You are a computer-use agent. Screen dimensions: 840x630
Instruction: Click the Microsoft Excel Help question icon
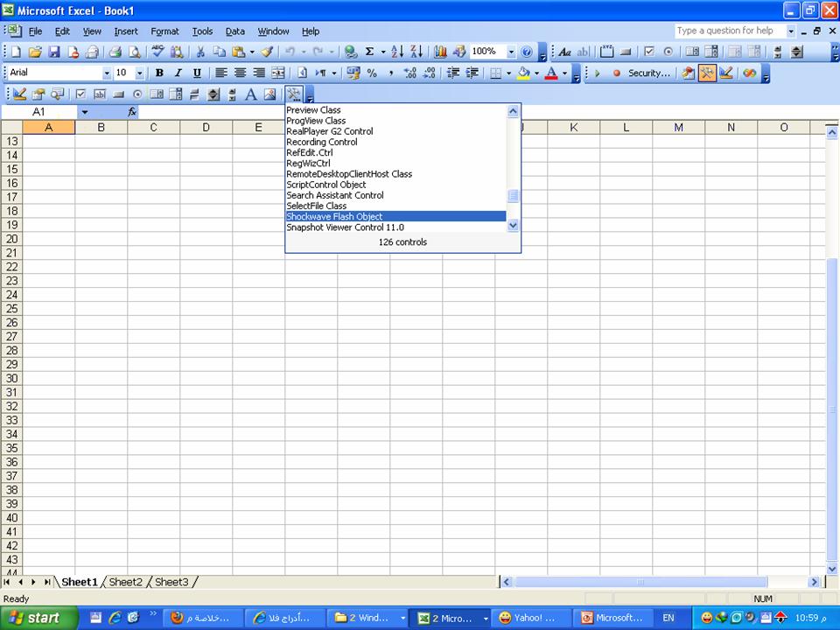click(527, 52)
